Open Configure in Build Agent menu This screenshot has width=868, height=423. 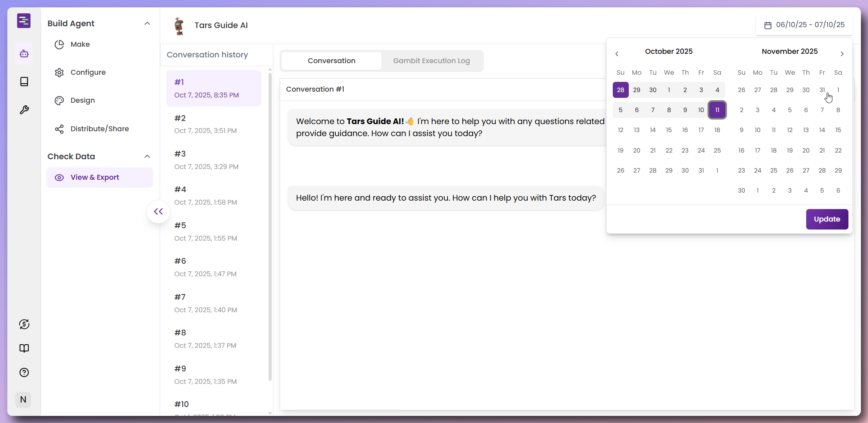(x=100, y=73)
